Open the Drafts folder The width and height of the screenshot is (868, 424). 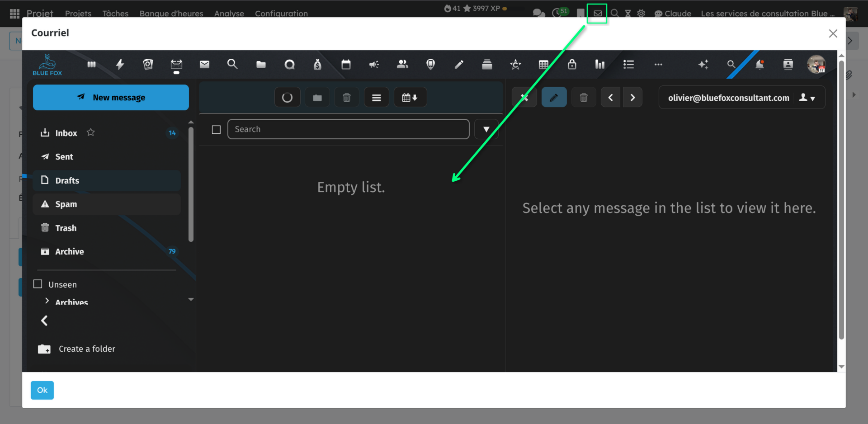tap(67, 180)
